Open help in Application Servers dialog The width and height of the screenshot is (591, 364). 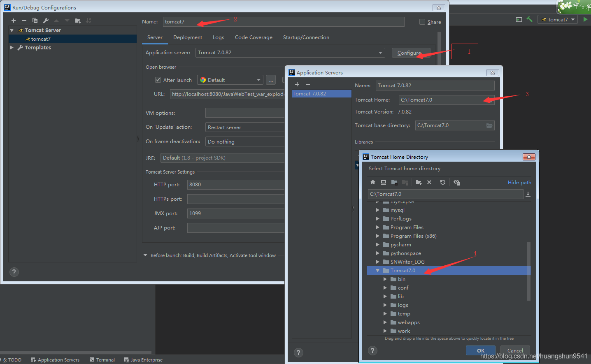click(x=299, y=352)
